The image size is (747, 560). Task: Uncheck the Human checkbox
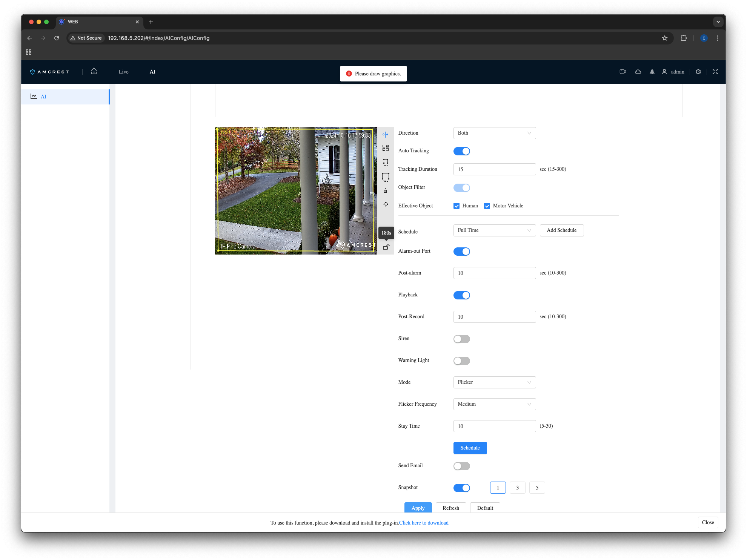coord(456,206)
